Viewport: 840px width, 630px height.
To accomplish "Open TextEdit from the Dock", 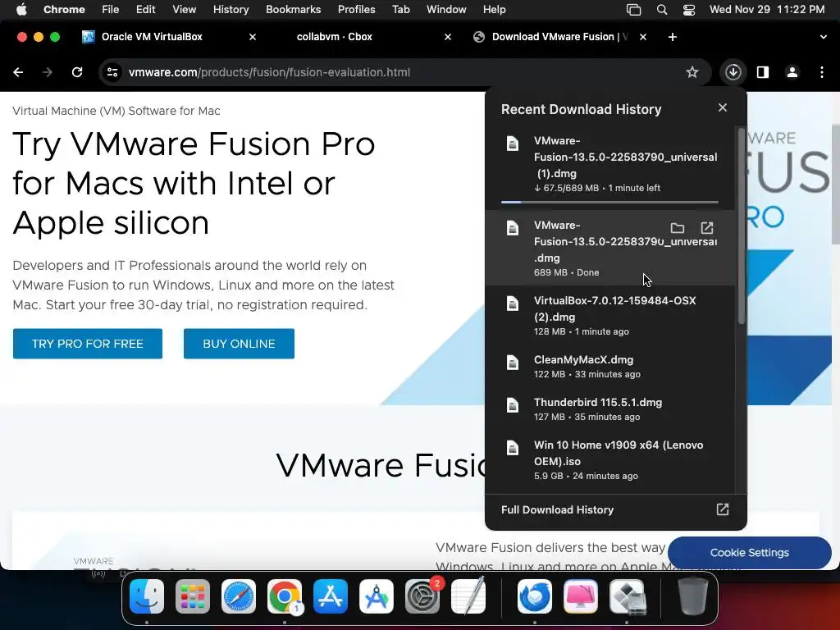I will pos(468,596).
